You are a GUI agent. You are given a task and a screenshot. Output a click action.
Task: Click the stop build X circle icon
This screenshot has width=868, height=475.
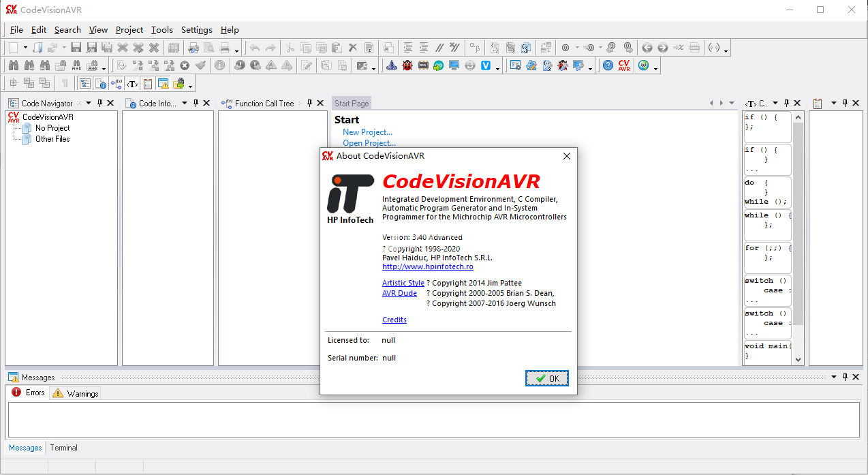point(185,65)
